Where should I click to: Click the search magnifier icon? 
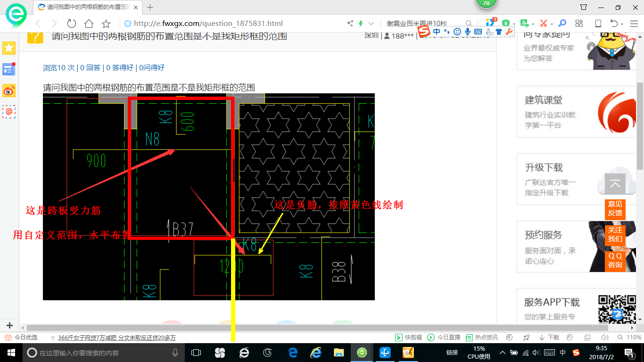tap(469, 24)
